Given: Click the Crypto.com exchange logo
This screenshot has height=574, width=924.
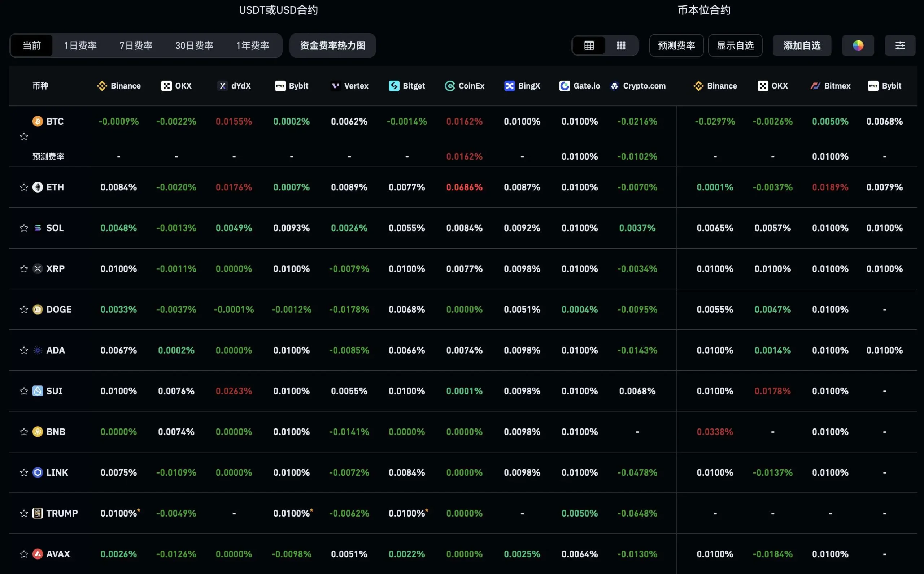Looking at the screenshot, I should click(614, 86).
